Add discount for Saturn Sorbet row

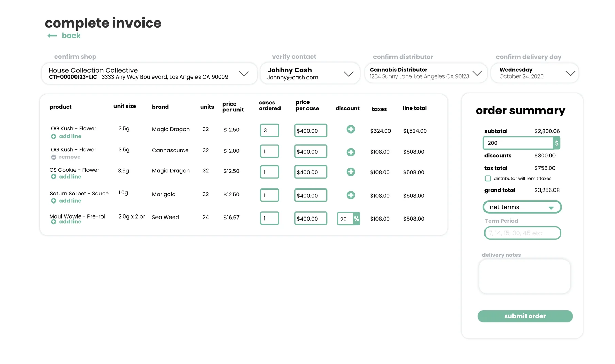pos(351,195)
